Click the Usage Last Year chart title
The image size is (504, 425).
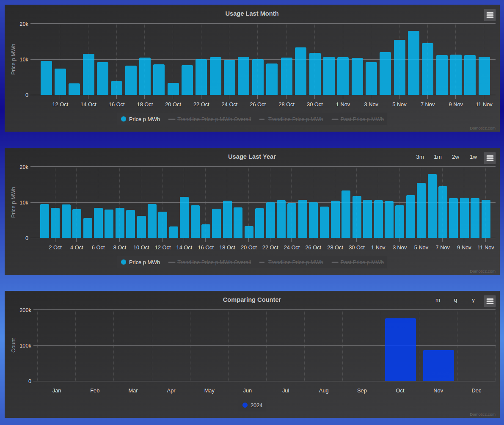pos(252,157)
